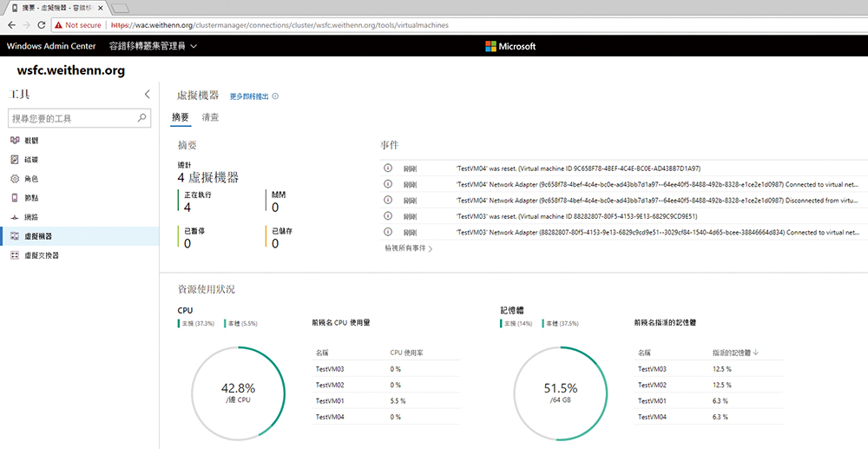Sort by the 指派的記憶體 column header
The width and height of the screenshot is (868, 449).
[x=735, y=352]
